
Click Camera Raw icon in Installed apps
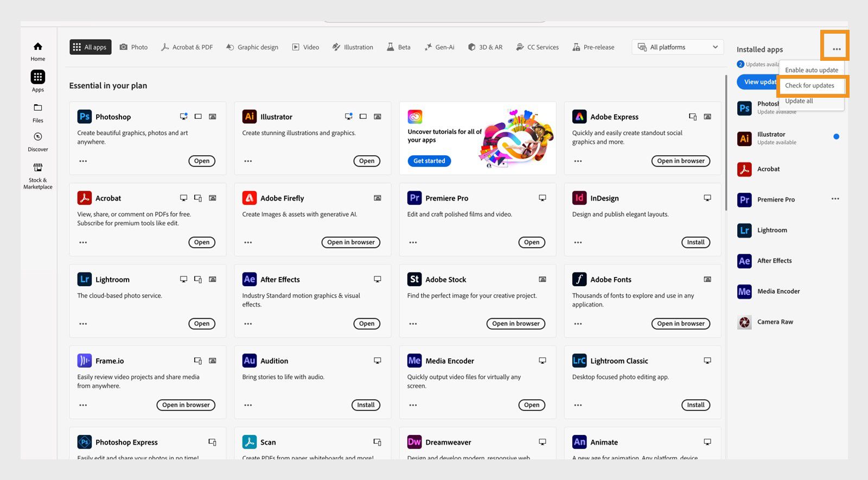(x=744, y=322)
